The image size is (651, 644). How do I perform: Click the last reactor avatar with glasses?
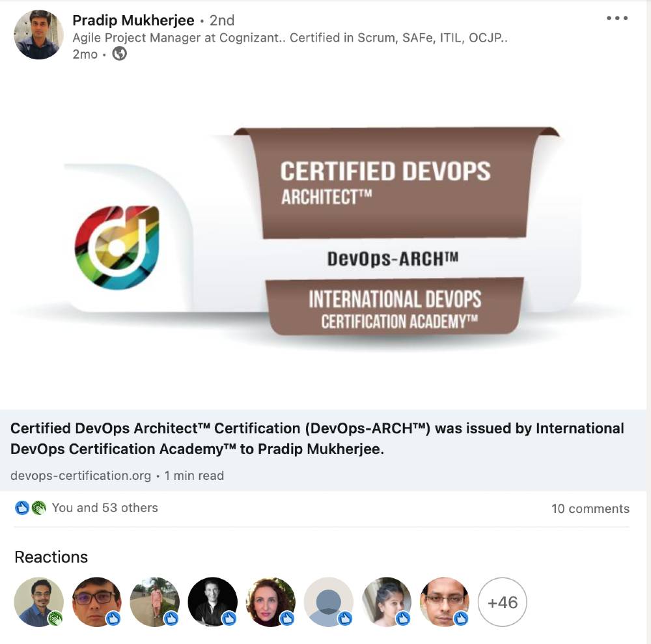click(x=444, y=602)
